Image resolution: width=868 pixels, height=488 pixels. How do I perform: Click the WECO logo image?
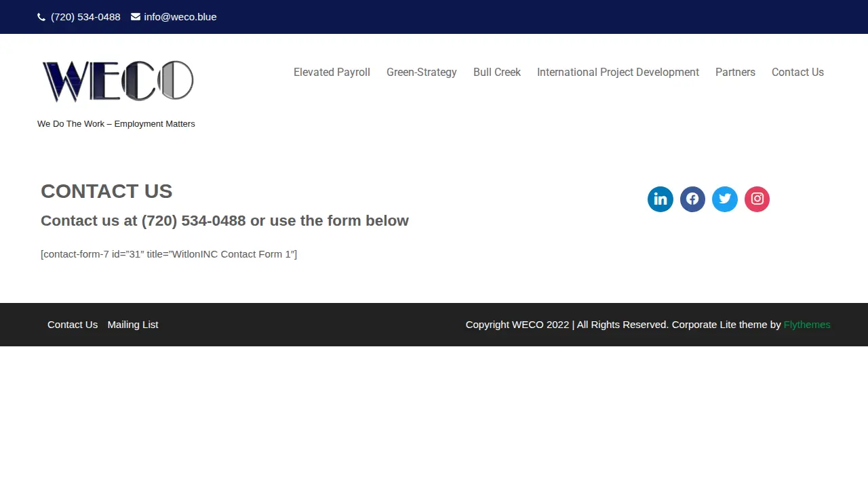coord(118,81)
